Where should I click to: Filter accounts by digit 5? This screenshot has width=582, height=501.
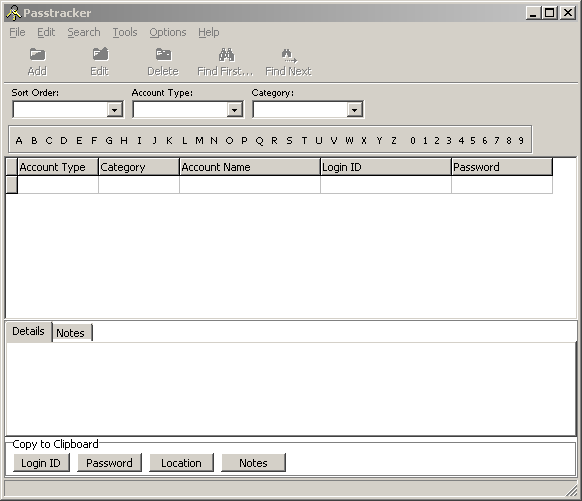tap(473, 141)
